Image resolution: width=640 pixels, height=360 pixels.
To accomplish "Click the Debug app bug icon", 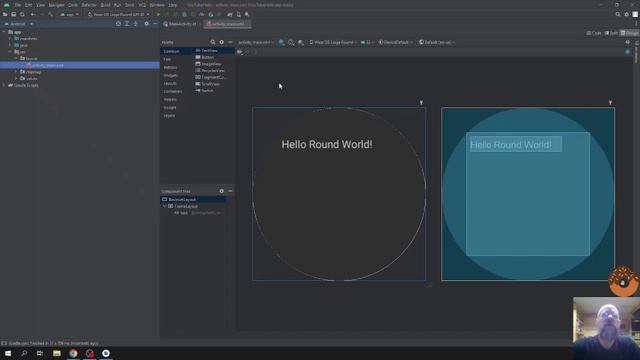I will (x=184, y=14).
